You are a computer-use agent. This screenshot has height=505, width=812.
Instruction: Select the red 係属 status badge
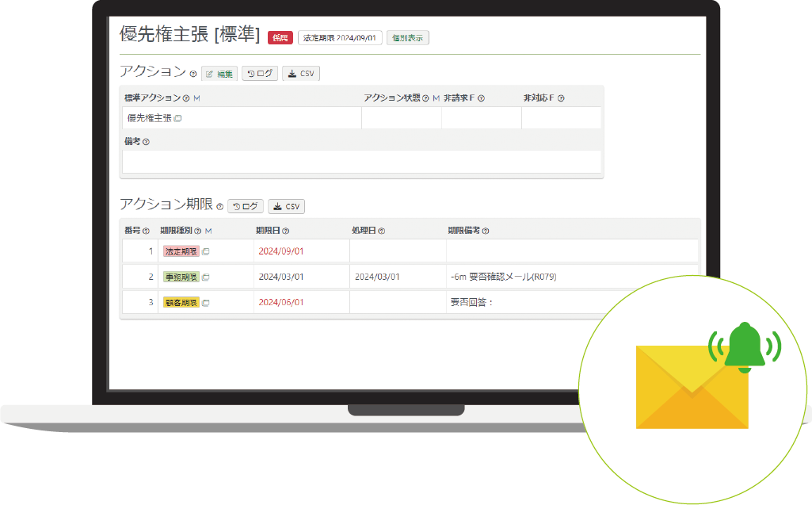pyautogui.click(x=280, y=38)
